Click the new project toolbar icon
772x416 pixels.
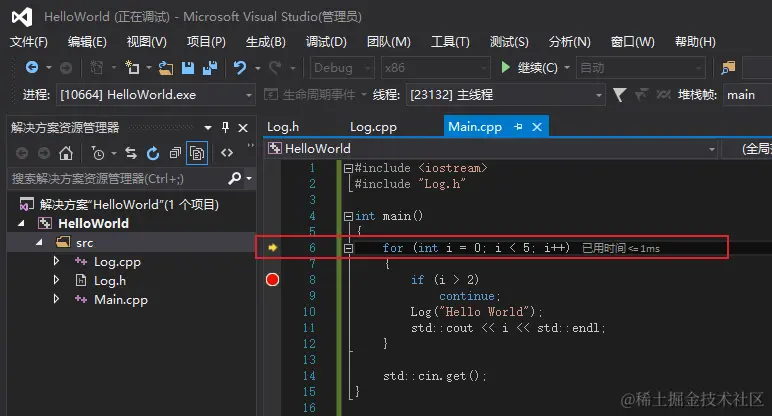click(x=132, y=67)
